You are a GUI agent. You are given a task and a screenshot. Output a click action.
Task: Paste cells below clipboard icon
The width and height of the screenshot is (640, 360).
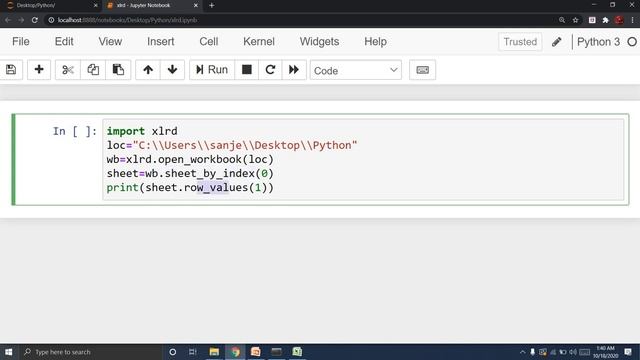pos(118,70)
